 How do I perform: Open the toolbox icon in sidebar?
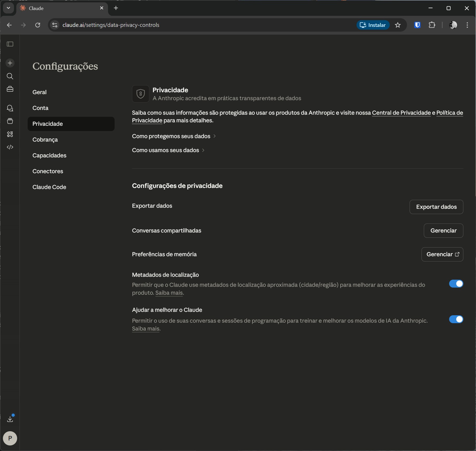pos(10,89)
